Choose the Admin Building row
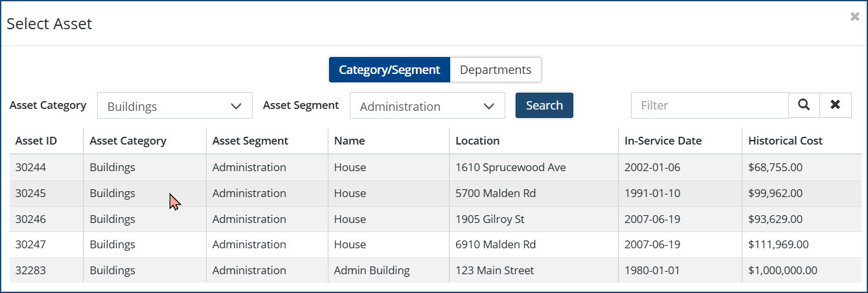868x293 pixels. pyautogui.click(x=372, y=270)
